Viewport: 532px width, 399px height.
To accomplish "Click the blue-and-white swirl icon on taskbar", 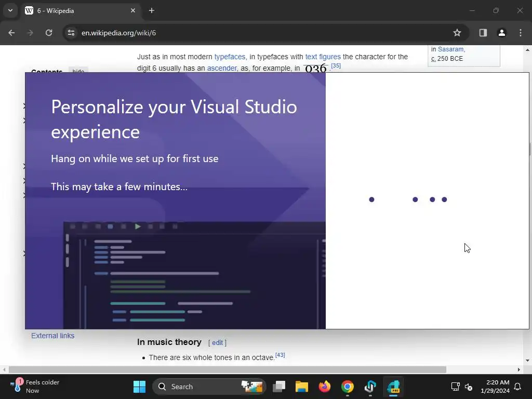I will (370, 387).
